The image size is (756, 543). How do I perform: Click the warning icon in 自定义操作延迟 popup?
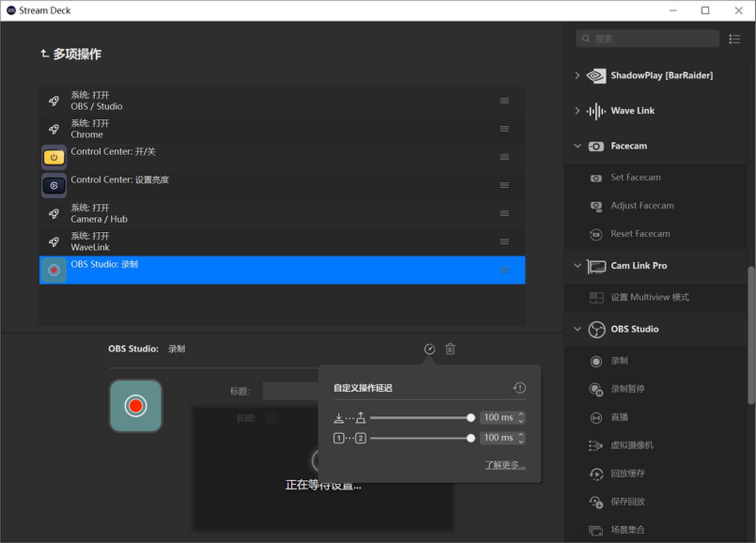point(519,388)
